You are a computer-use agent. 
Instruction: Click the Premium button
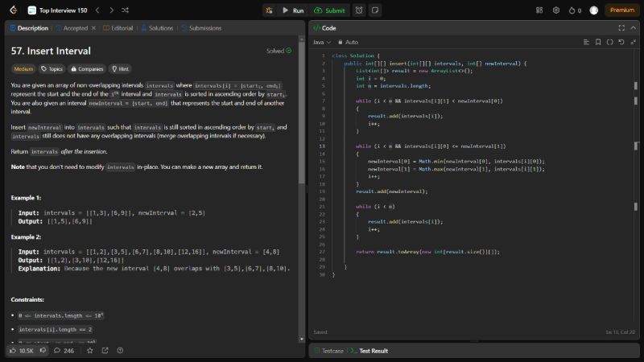[621, 10]
